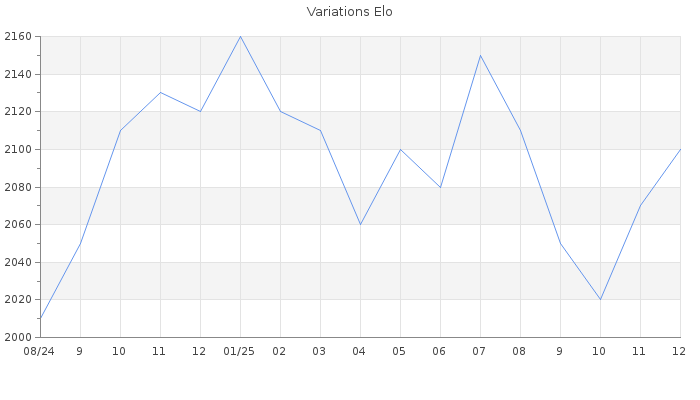The height and width of the screenshot is (400, 700).
Task: Click the 2150 data point at month 07
Action: click(480, 55)
